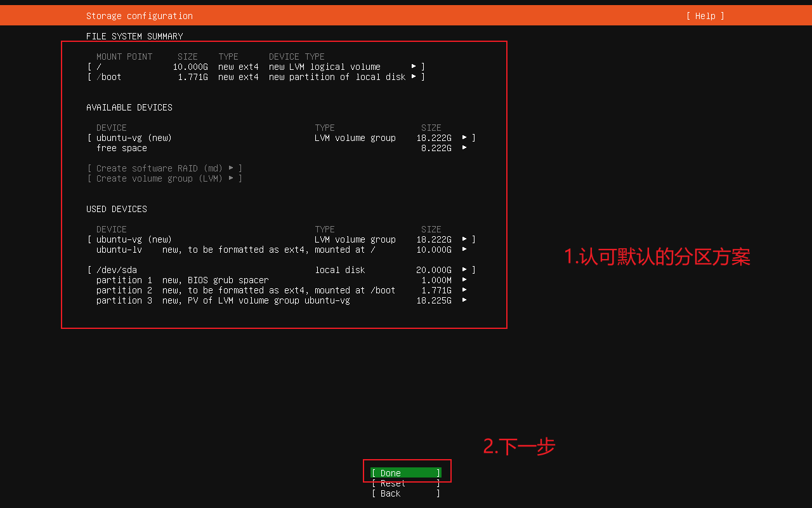Image resolution: width=812 pixels, height=508 pixels.
Task: Open the free space 8.222G arrow
Action: pos(464,148)
